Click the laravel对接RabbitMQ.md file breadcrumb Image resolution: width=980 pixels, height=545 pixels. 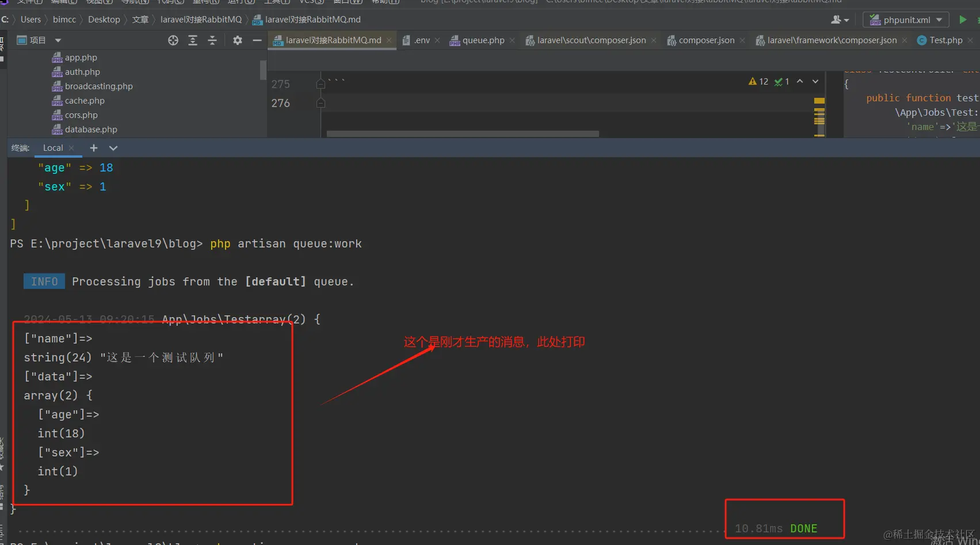coord(307,20)
